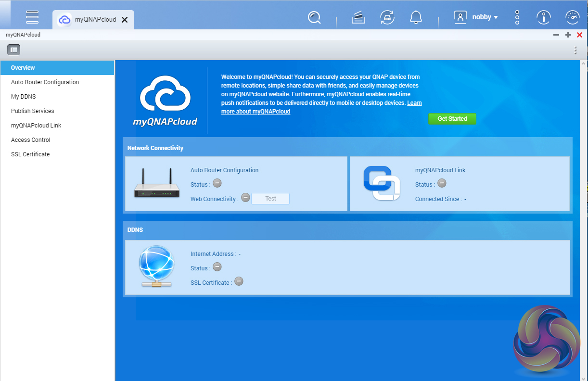
Task: Open Access Control in the sidebar
Action: click(57, 140)
